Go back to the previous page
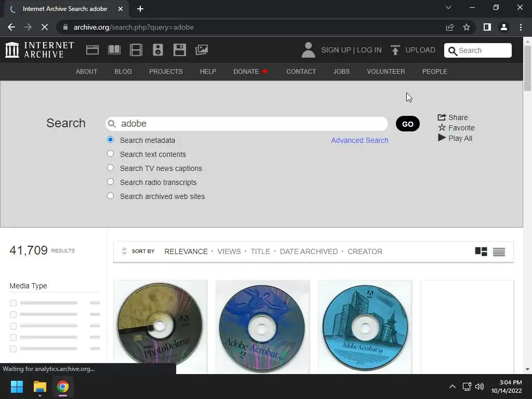 pyautogui.click(x=11, y=27)
